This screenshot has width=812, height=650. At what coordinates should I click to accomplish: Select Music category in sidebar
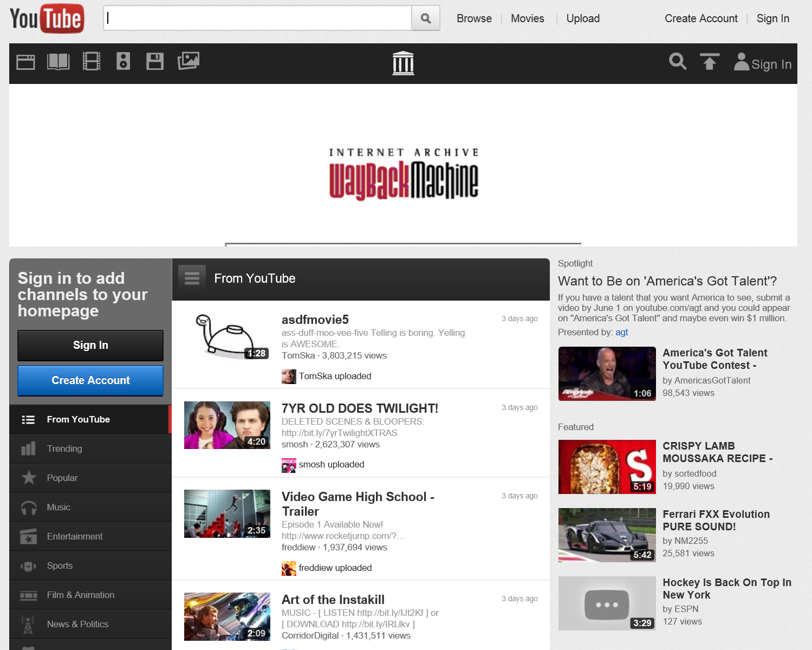59,507
